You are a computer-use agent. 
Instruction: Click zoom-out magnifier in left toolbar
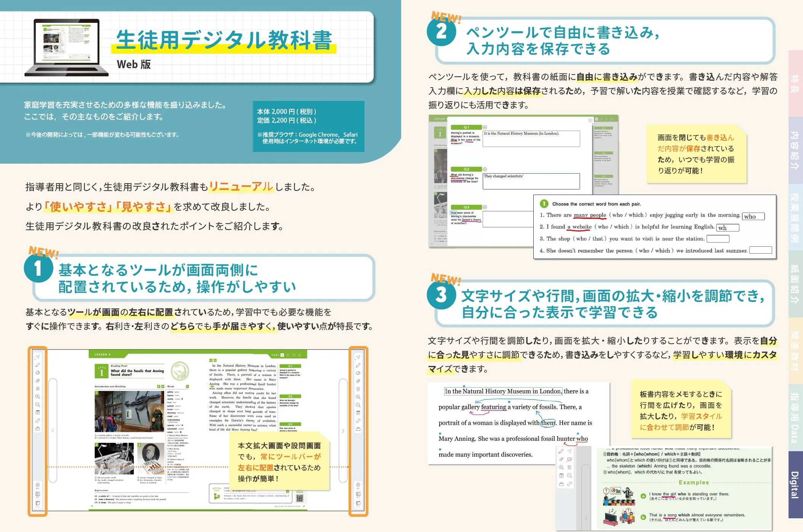[x=38, y=404]
